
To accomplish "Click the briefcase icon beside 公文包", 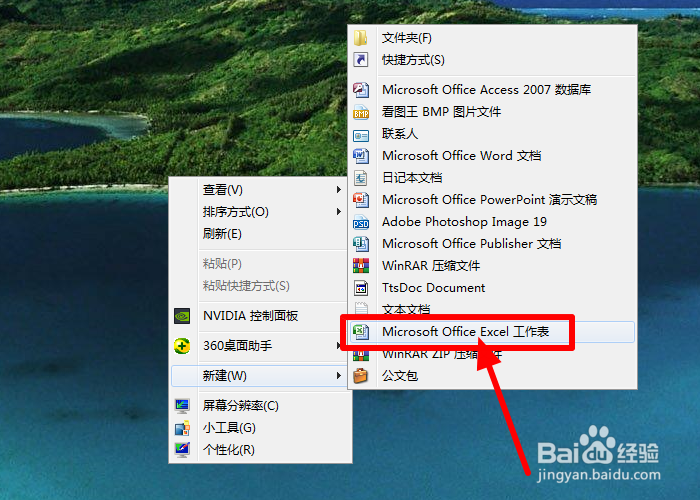I will point(361,375).
